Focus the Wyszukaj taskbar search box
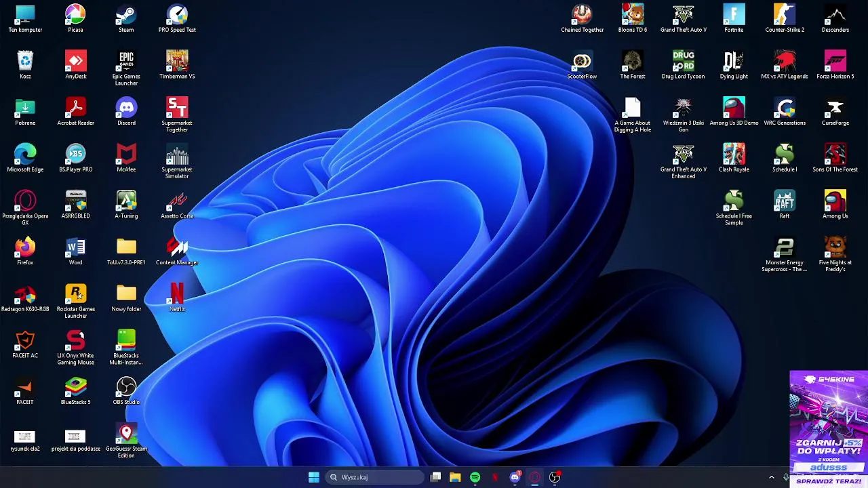The image size is (868, 488). [375, 477]
